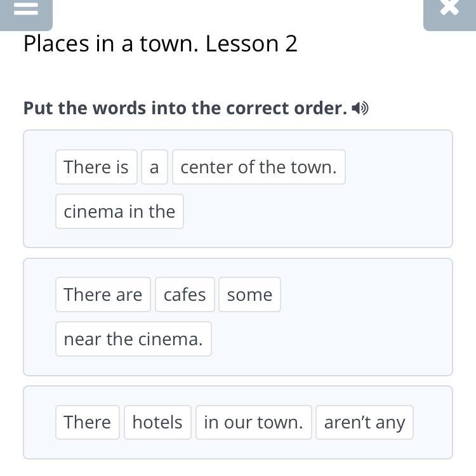
Task: Choose 'near the cinema.' tile
Action: pos(133,339)
